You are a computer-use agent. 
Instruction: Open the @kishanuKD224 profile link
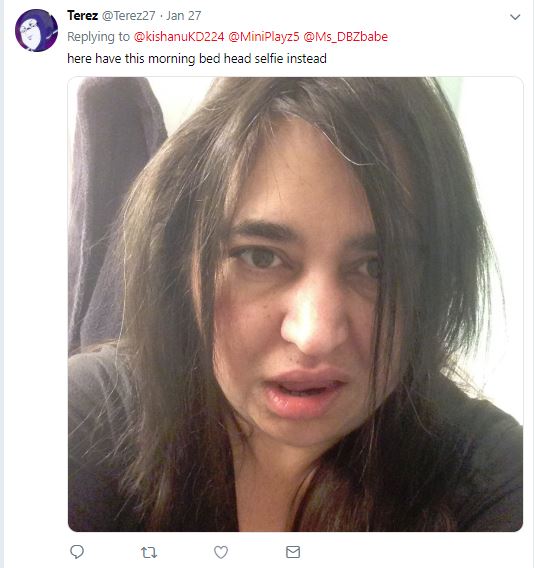(x=179, y=37)
